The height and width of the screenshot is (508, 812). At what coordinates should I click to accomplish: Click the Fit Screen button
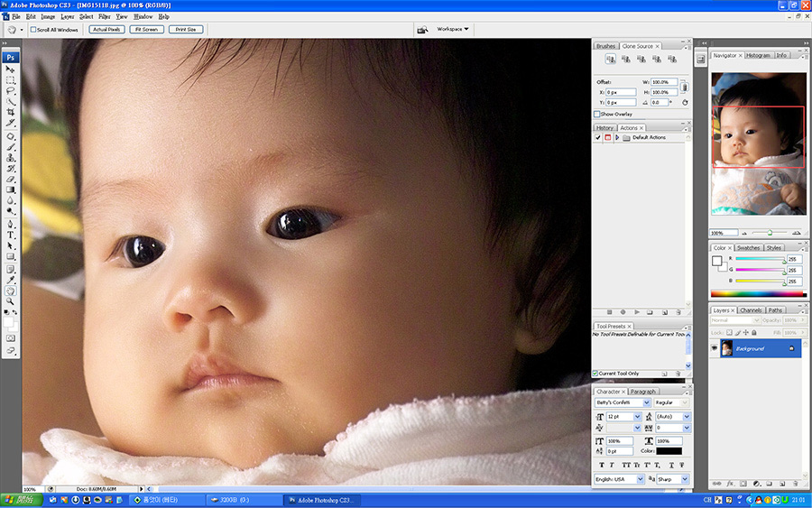(145, 29)
